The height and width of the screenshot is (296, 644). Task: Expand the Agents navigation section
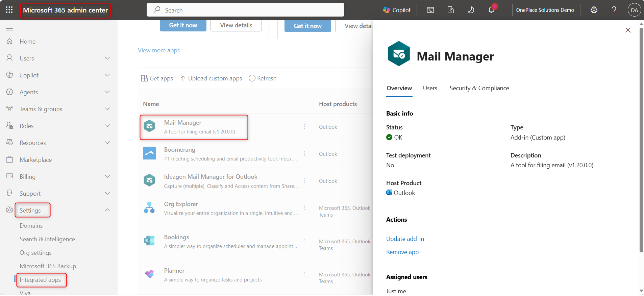107,92
